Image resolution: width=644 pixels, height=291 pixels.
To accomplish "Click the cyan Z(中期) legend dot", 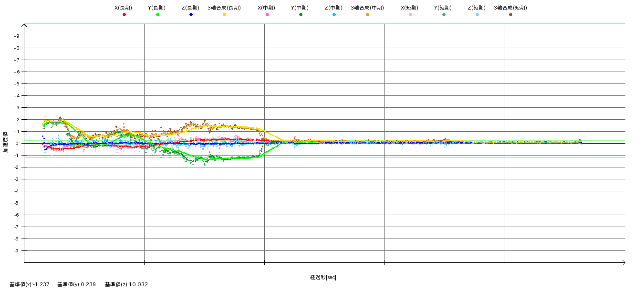I will (x=334, y=15).
